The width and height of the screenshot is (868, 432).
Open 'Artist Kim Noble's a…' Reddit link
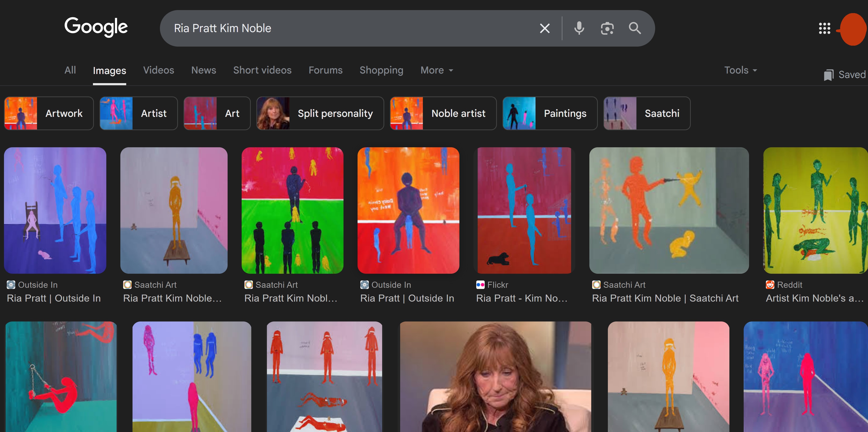point(814,298)
